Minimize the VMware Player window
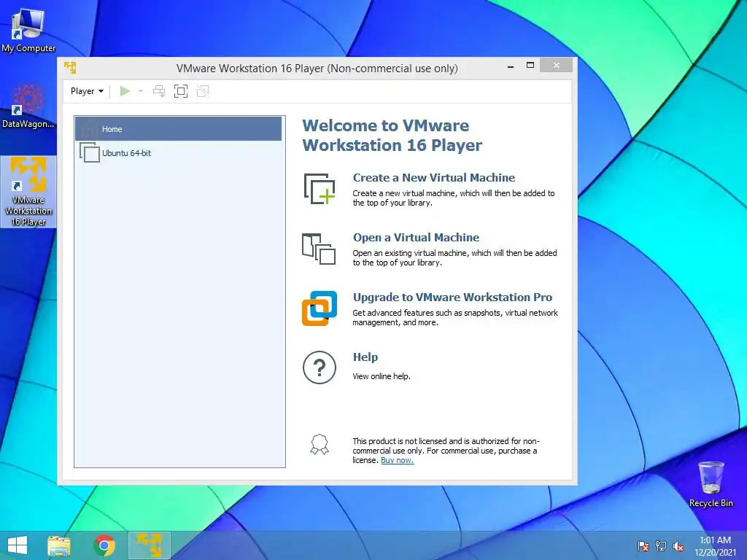This screenshot has width=747, height=560. (x=510, y=66)
